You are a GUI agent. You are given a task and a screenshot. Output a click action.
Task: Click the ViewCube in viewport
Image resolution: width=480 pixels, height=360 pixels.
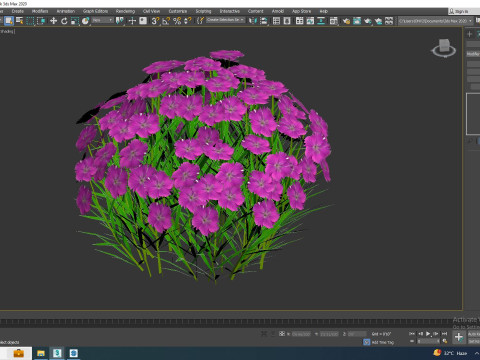click(444, 48)
